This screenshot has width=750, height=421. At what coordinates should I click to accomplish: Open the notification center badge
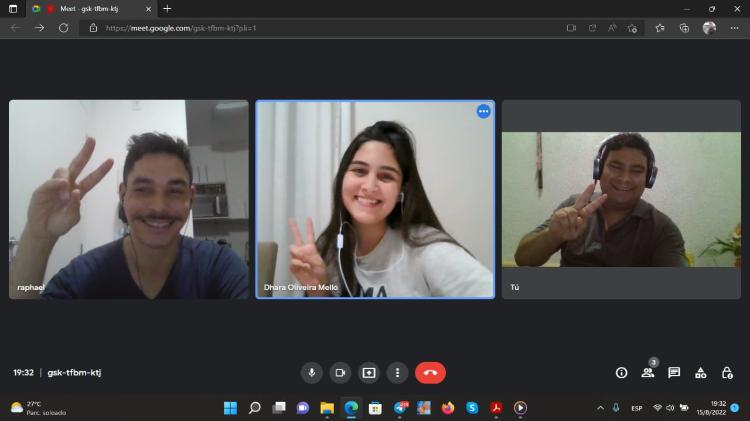(735, 408)
